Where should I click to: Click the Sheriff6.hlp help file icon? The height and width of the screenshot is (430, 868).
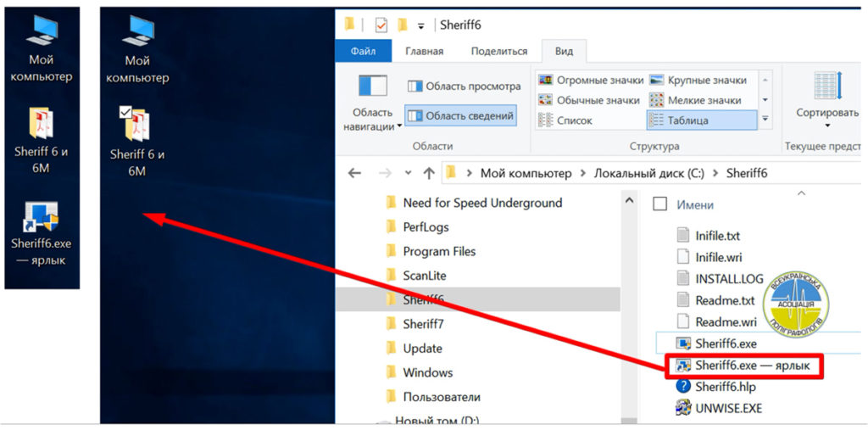pos(683,387)
